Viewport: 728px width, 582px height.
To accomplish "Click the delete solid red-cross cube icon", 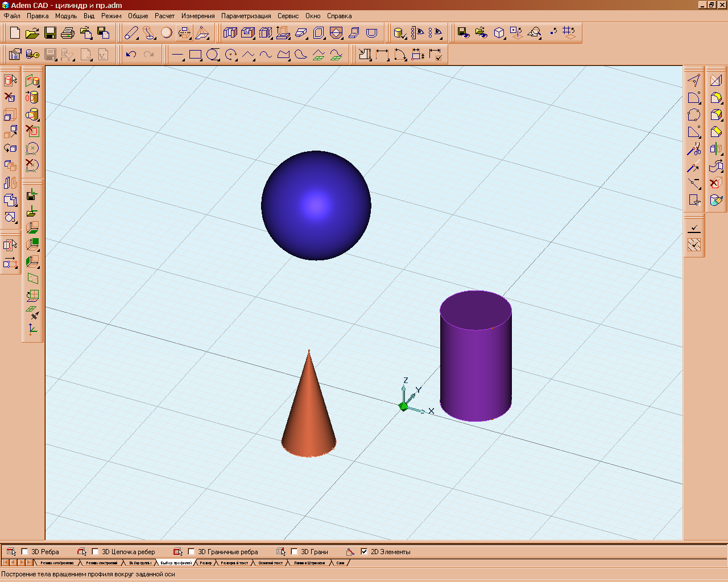I will pyautogui.click(x=716, y=183).
